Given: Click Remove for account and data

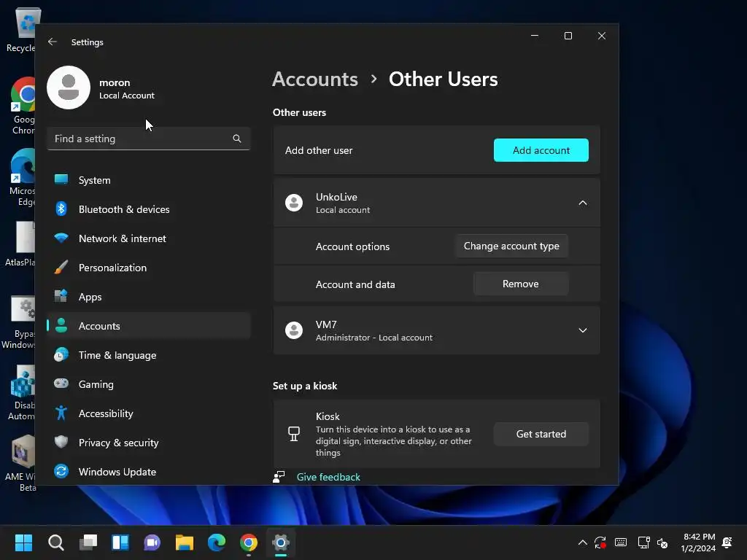Looking at the screenshot, I should tap(520, 284).
